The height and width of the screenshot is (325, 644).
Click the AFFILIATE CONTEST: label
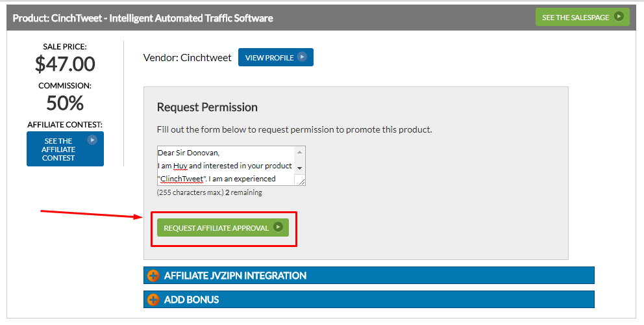click(x=65, y=125)
